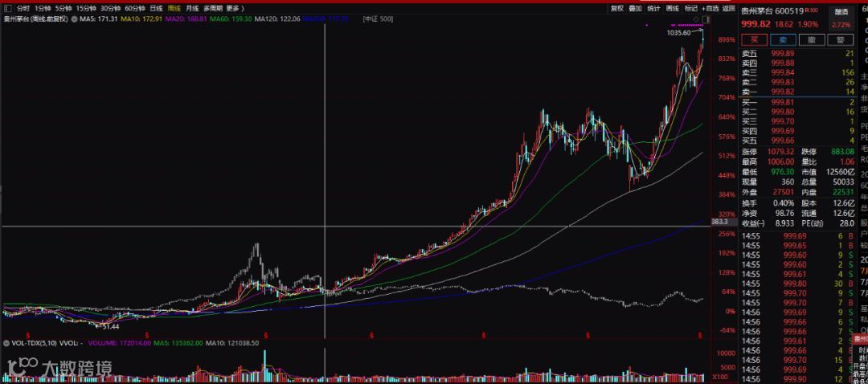
Task: Click the 买一 price 999.81 row
Action: 797,102
